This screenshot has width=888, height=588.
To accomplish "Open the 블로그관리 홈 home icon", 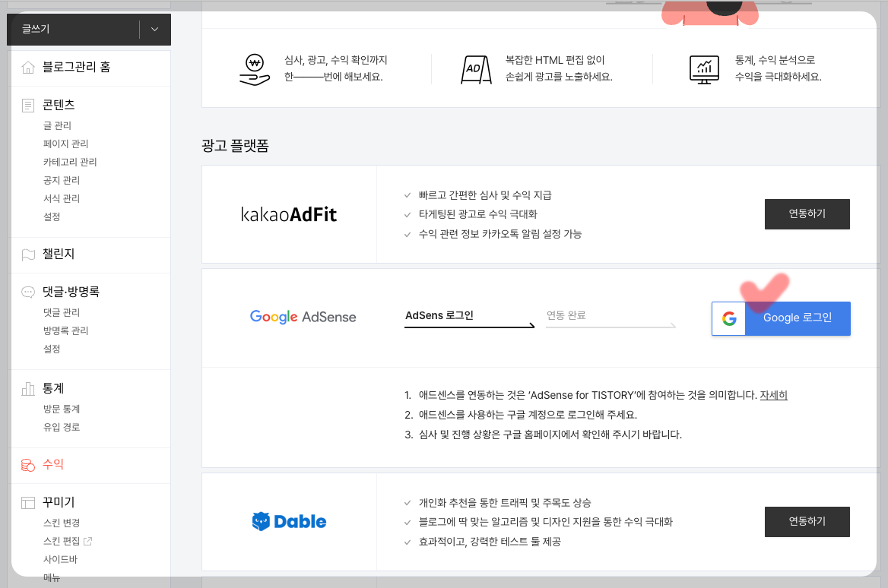I will click(x=30, y=67).
